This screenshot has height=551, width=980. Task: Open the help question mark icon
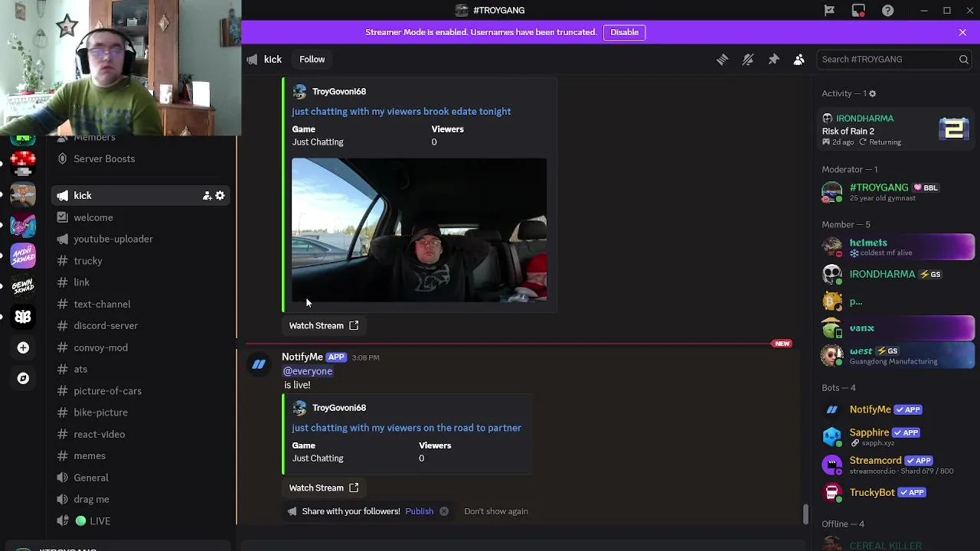click(887, 10)
